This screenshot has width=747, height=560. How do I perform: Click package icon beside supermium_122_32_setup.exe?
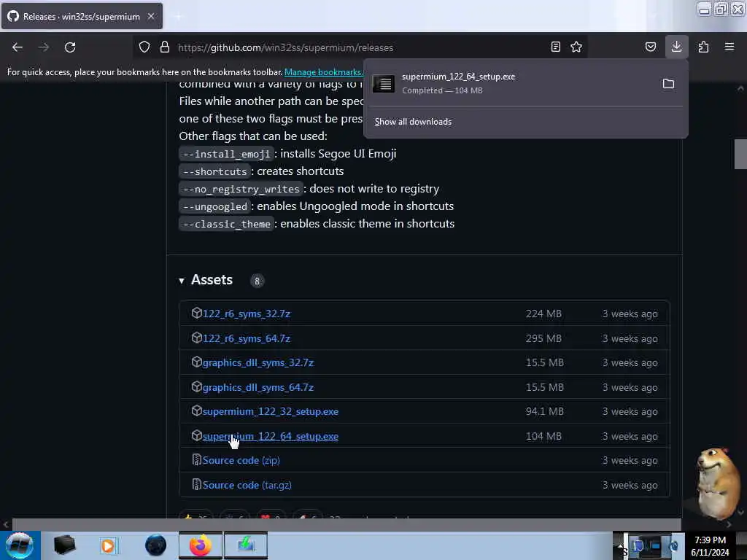click(x=196, y=411)
